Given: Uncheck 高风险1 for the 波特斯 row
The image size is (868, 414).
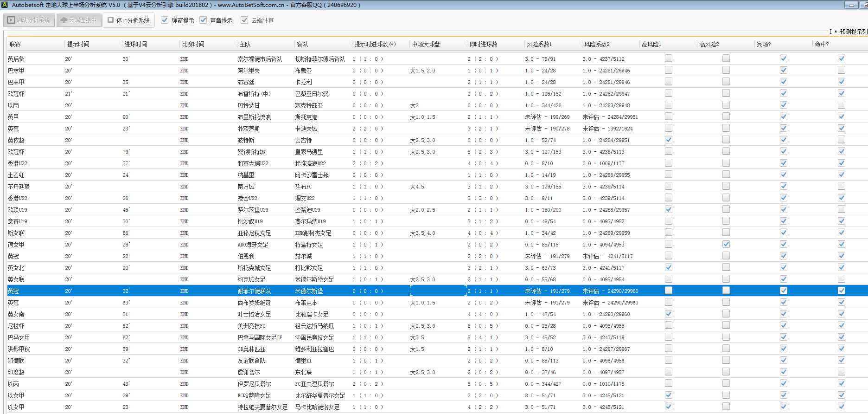Looking at the screenshot, I should pyautogui.click(x=668, y=140).
